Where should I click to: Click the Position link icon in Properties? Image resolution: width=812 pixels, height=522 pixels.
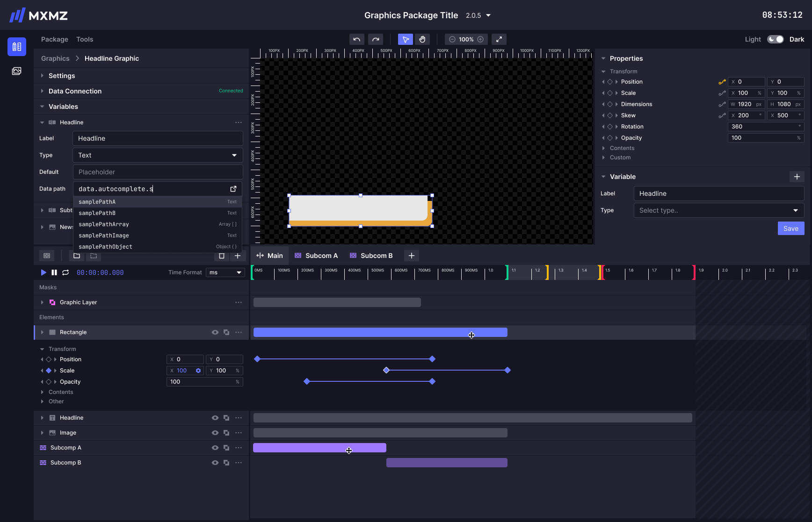click(722, 82)
